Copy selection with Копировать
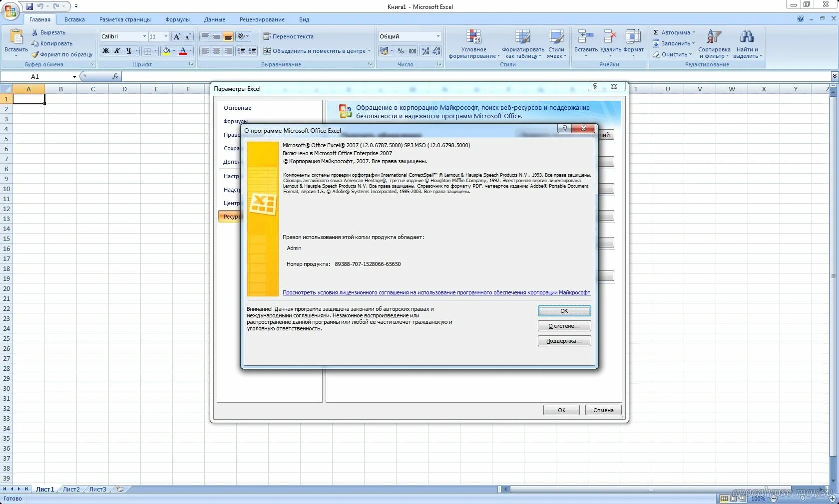 tap(51, 43)
